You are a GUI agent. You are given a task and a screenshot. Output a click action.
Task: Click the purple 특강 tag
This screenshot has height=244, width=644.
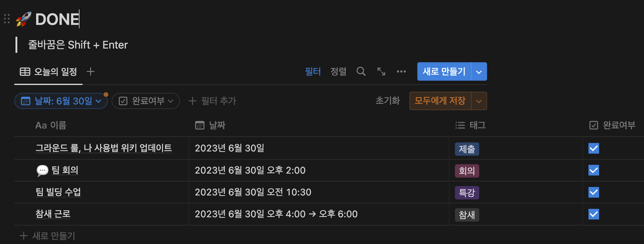(467, 193)
